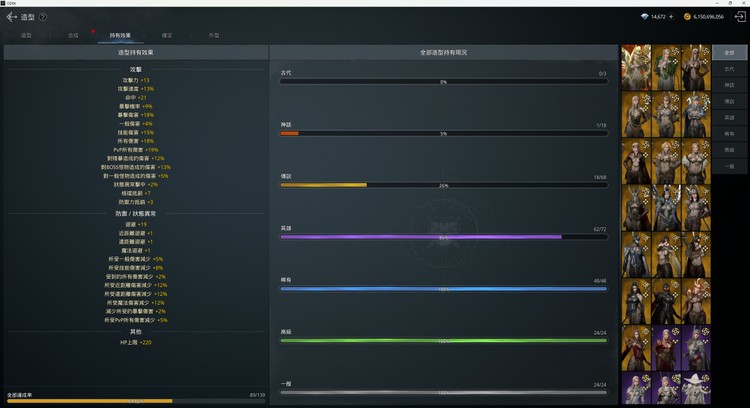Open the help question mark icon

pyautogui.click(x=43, y=17)
